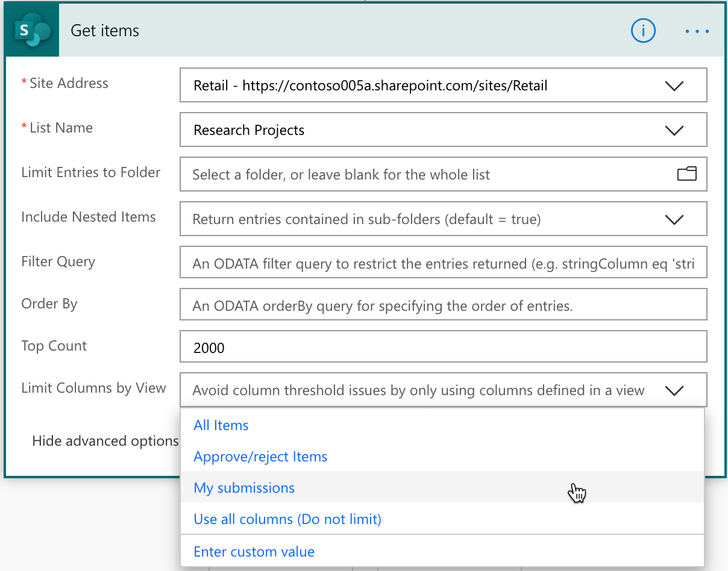Choose Use all columns (Do not limit)

[287, 519]
